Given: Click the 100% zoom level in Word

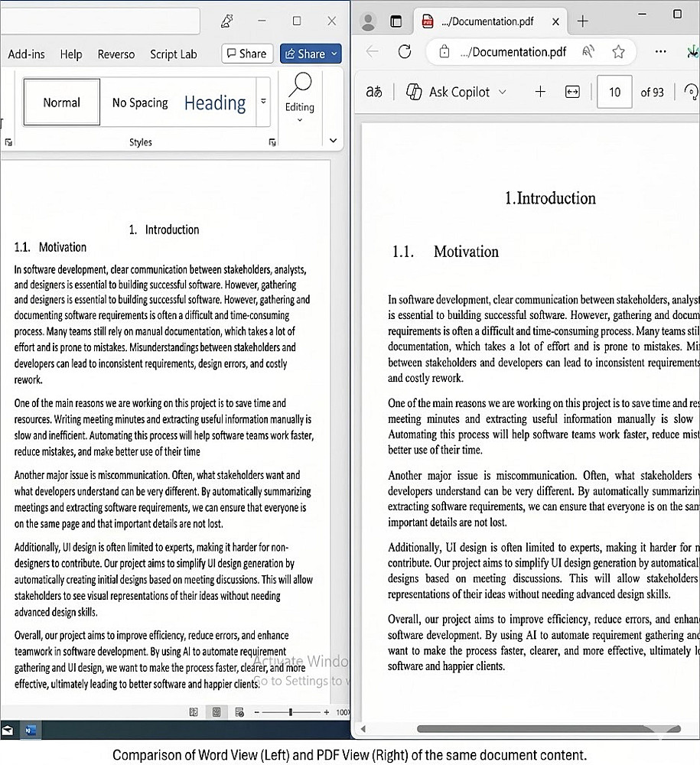Looking at the screenshot, I should point(343,712).
